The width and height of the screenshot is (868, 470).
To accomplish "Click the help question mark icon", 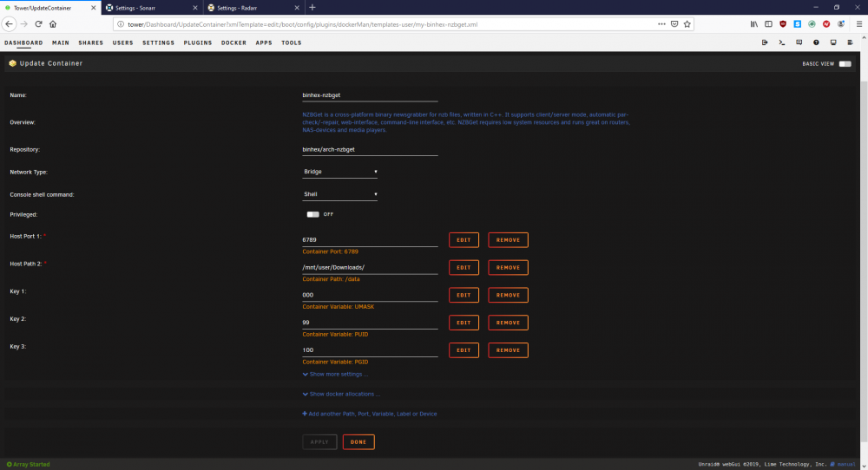I will click(x=816, y=42).
